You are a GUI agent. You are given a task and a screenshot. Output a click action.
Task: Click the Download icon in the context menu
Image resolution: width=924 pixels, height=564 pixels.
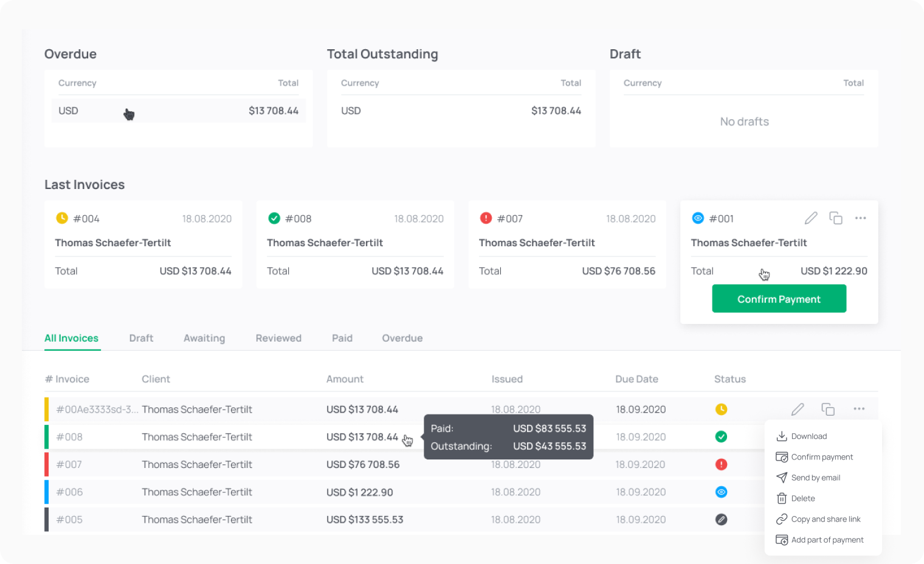[x=782, y=436]
